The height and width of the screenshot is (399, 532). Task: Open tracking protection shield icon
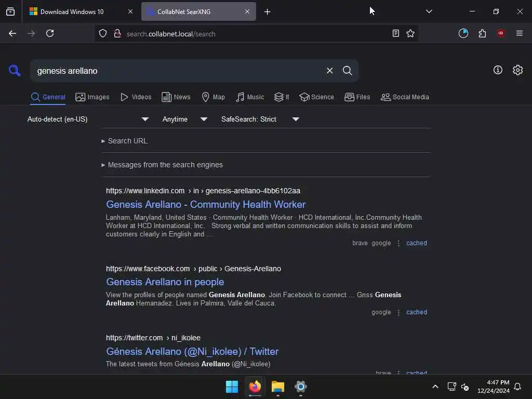tap(103, 33)
